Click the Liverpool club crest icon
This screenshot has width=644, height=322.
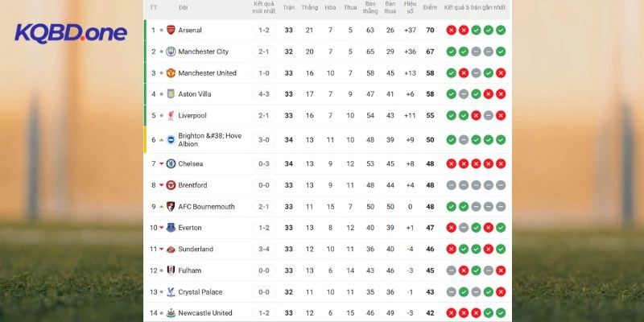tap(171, 116)
